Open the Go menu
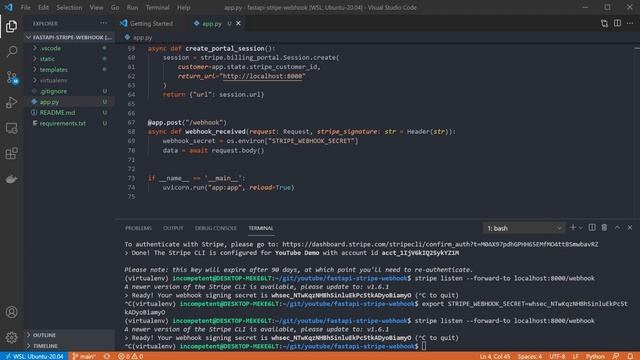640x360 pixels. pyautogui.click(x=115, y=7)
